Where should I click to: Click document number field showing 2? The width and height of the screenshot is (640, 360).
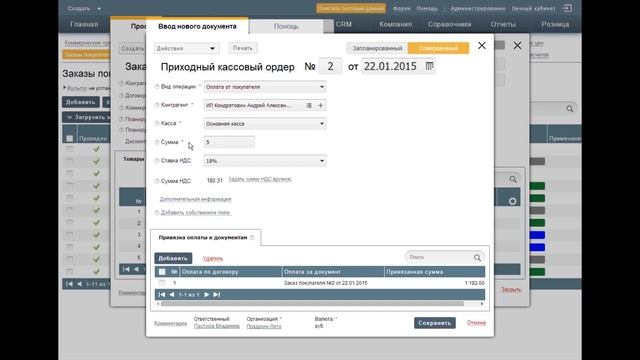click(330, 66)
